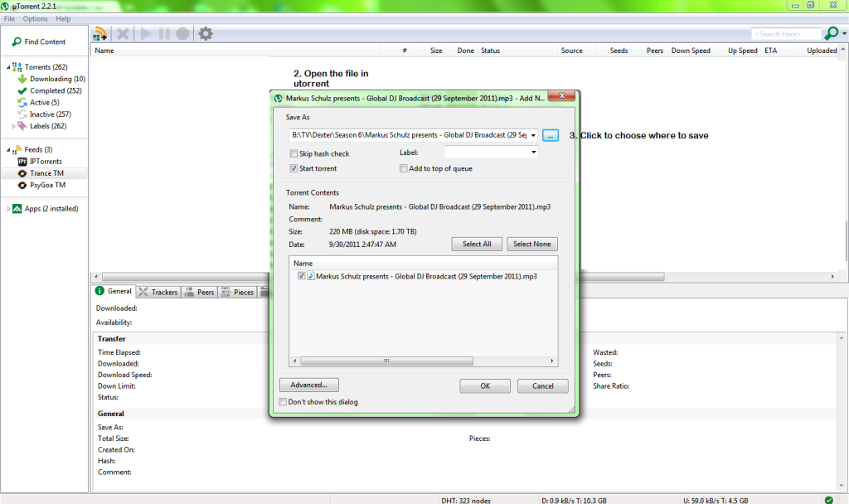This screenshot has width=849, height=504.
Task: Show the Inactive (257) torrents
Action: pyautogui.click(x=51, y=114)
